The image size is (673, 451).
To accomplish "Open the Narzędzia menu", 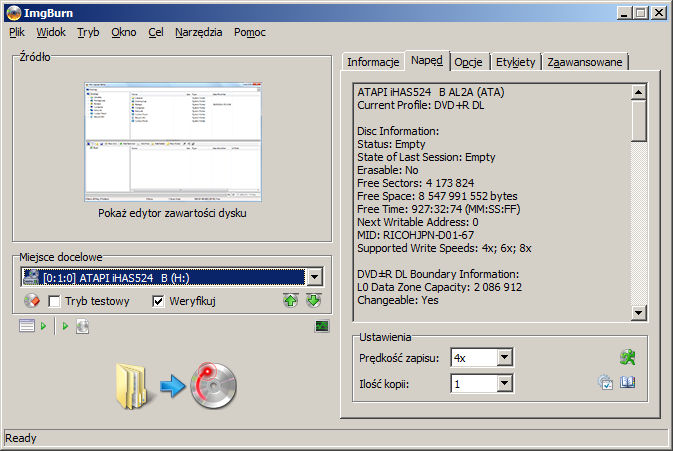I will 199,32.
